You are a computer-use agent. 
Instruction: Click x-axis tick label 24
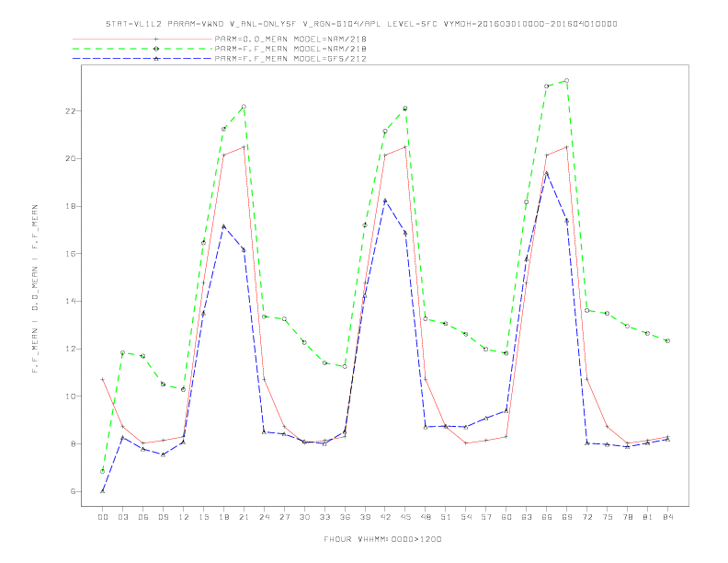click(x=264, y=517)
